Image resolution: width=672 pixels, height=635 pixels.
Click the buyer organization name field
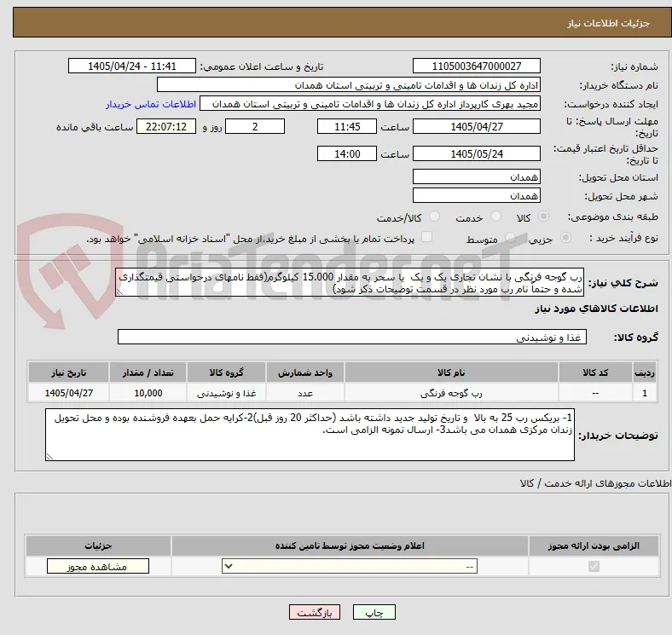pos(349,85)
